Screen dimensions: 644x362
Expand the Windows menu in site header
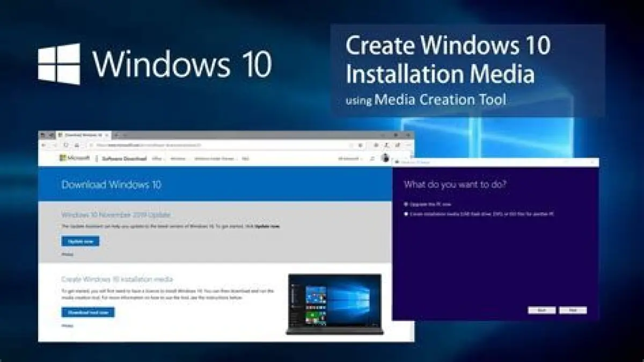tap(178, 159)
